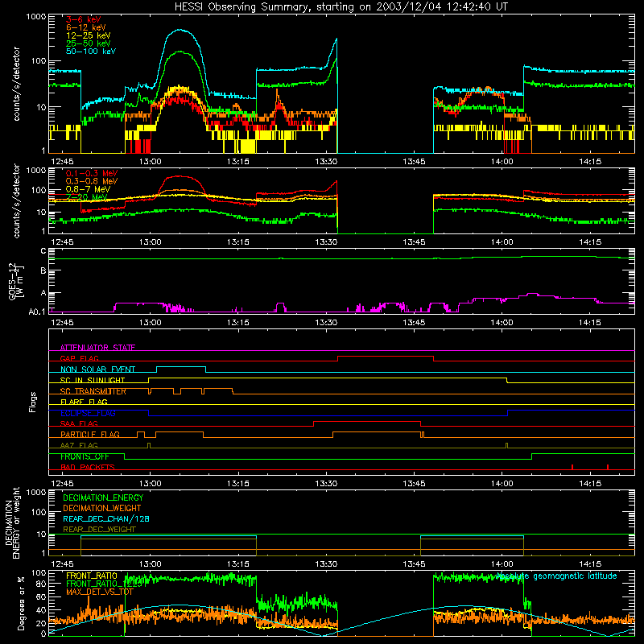Click the DECIMATION_ENERGY legend entry
Image resolution: width=644 pixels, height=644 pixels.
(x=103, y=497)
